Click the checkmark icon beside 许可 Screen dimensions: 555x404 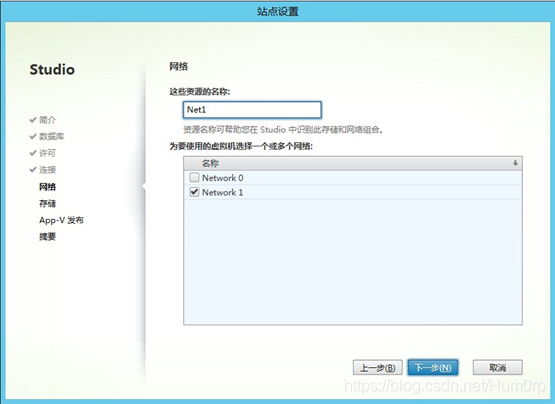[33, 153]
